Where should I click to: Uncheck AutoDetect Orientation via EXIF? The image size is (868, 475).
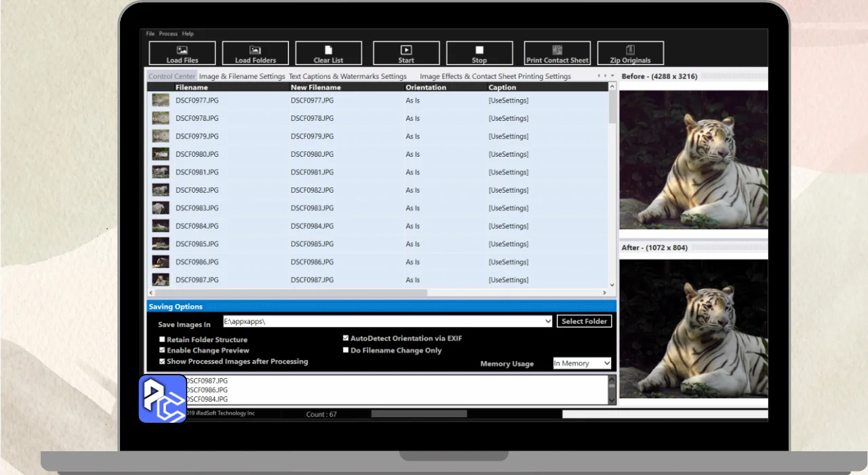click(x=346, y=338)
